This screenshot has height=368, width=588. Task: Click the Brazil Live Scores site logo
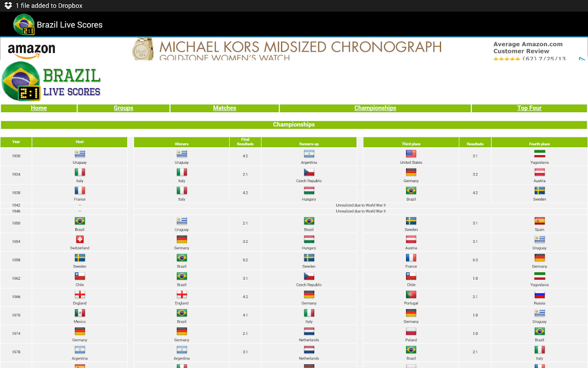click(51, 81)
